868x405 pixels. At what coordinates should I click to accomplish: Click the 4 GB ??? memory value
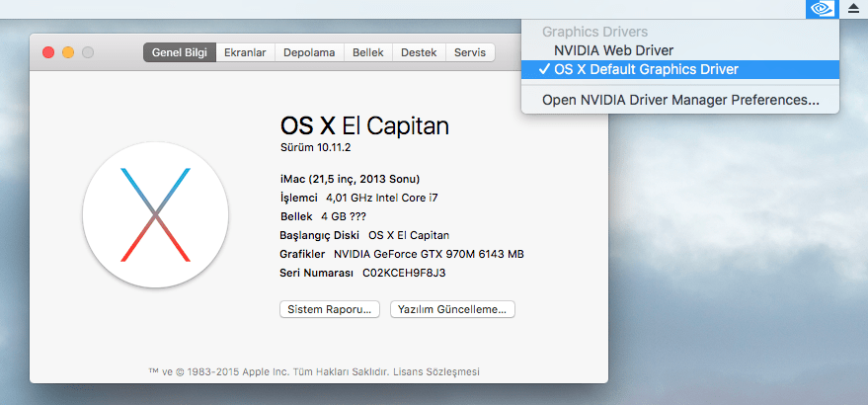tap(344, 216)
